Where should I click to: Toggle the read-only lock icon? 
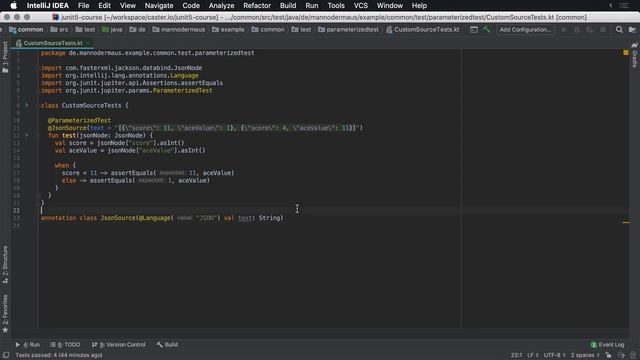pyautogui.click(x=608, y=355)
